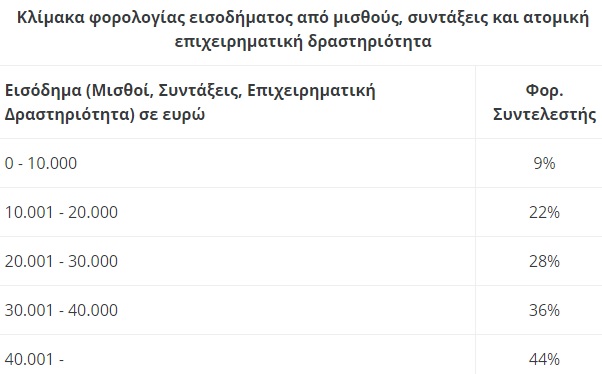Screen dimensions: 602x374
Task: Click the 22% tax rate value
Action: [544, 212]
